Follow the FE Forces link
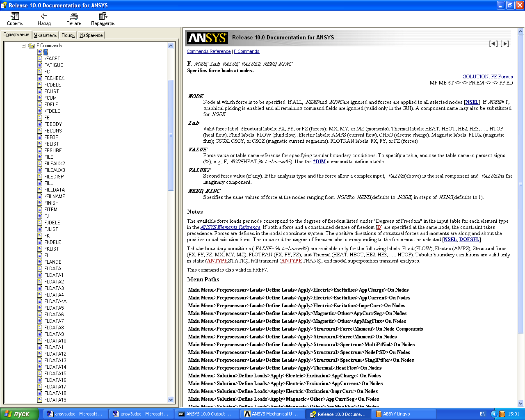525x420 pixels. [502, 77]
